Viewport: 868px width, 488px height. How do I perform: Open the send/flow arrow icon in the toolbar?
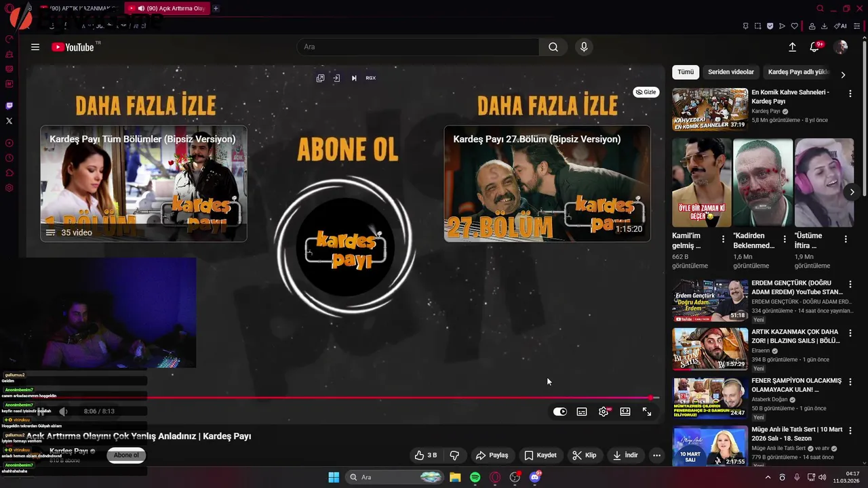tap(782, 26)
